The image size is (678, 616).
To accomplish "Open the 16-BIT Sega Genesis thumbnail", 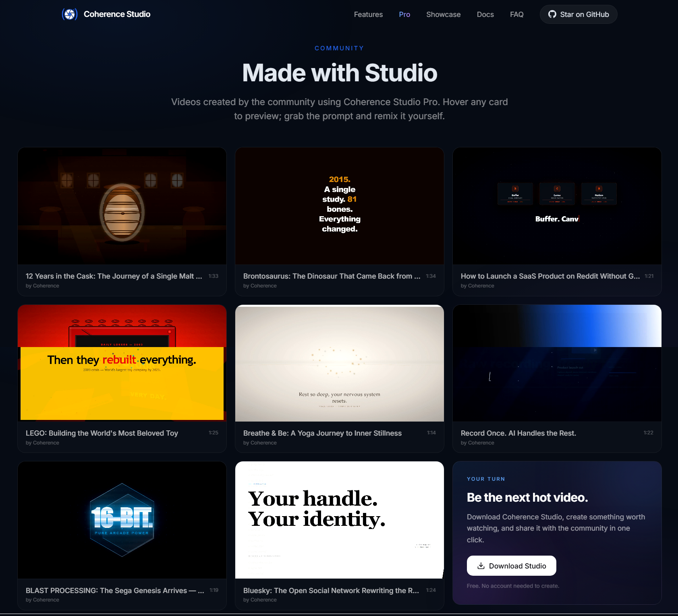I will point(122,520).
